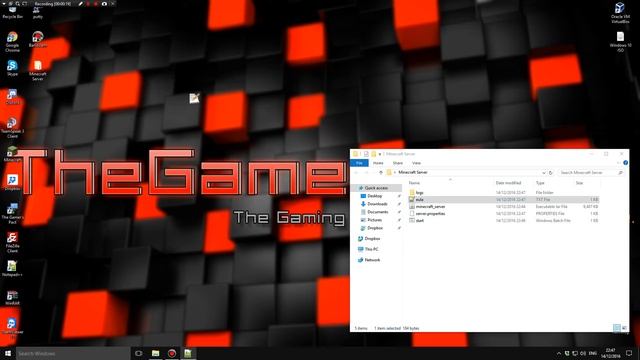This screenshot has width=640, height=360.
Task: Select This PC in the navigation pane
Action: pos(371,249)
